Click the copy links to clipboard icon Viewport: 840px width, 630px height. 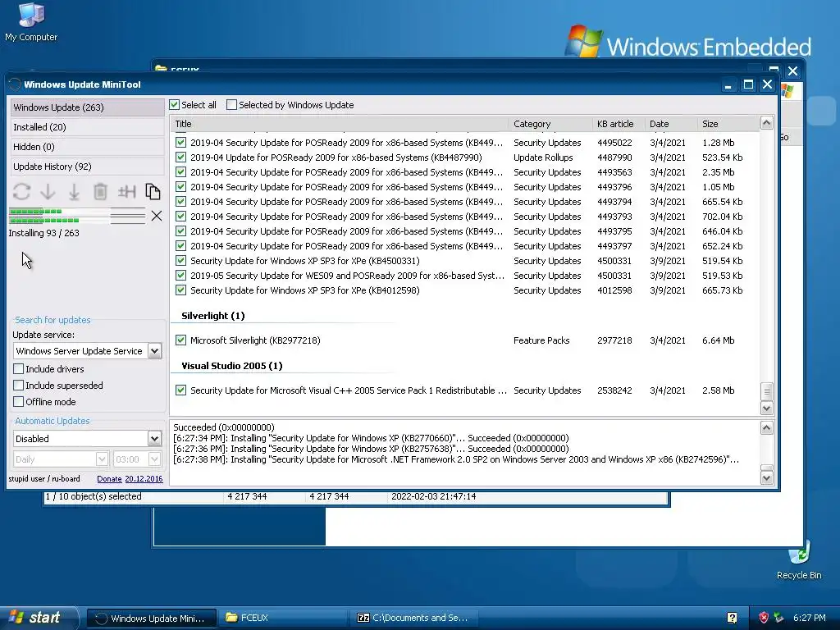point(153,192)
